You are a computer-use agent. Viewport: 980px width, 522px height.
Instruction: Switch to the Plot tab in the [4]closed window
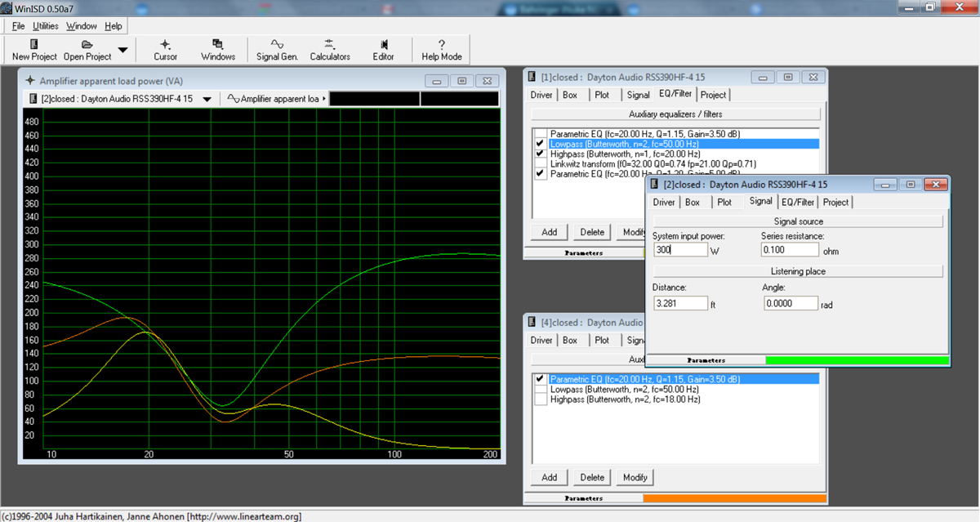pos(602,341)
